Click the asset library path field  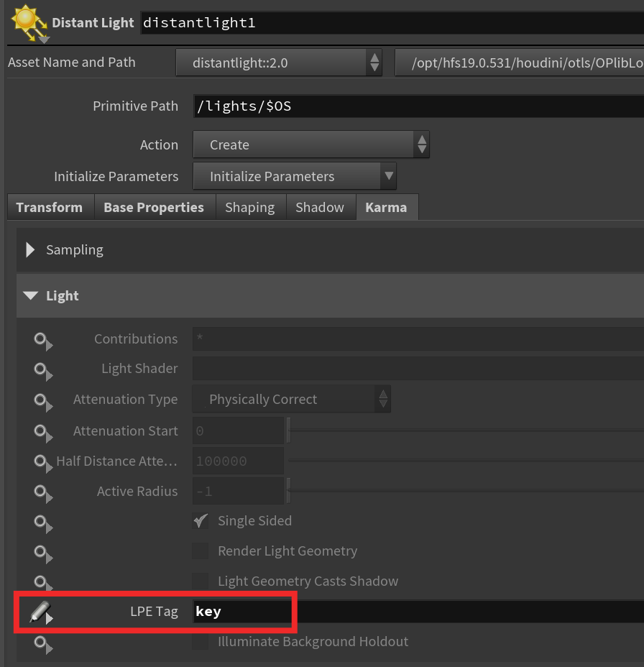[520, 63]
